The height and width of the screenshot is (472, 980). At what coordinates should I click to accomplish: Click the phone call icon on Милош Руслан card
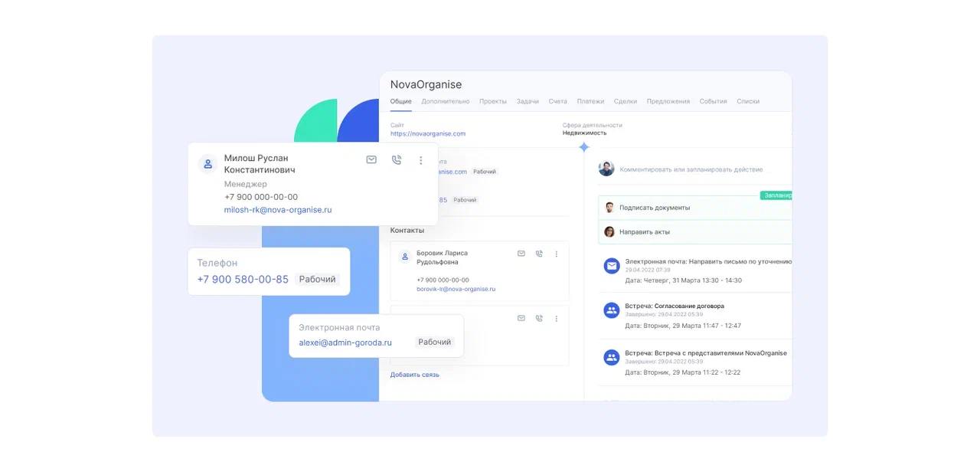tap(396, 160)
